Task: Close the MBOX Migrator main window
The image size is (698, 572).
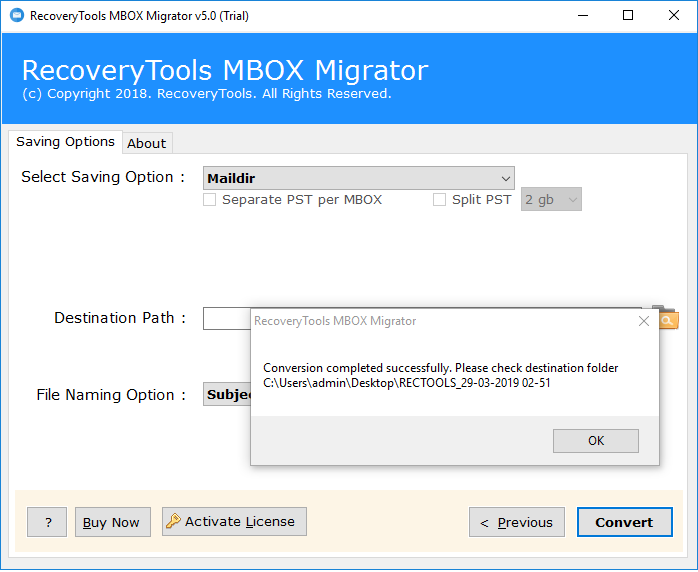Action: [x=674, y=16]
